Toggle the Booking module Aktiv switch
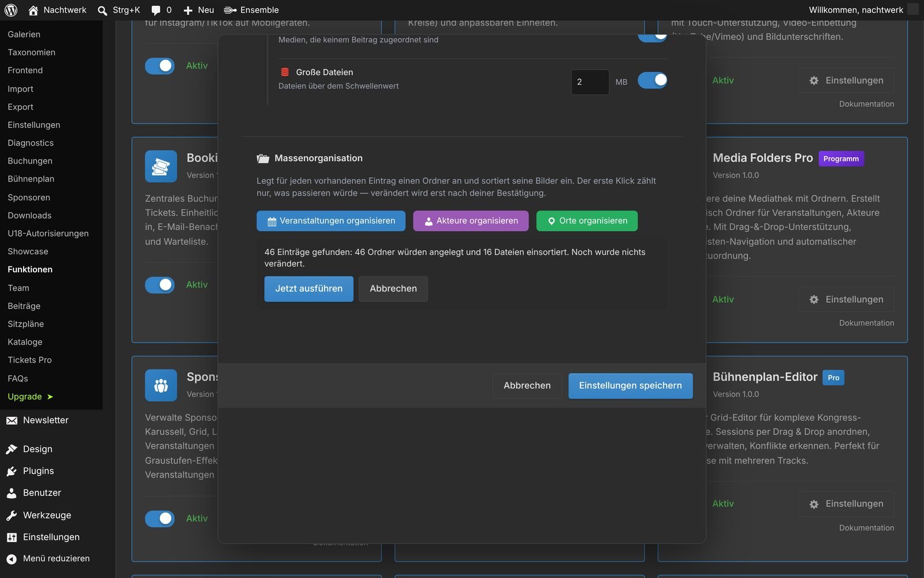This screenshot has height=578, width=924. [160, 285]
